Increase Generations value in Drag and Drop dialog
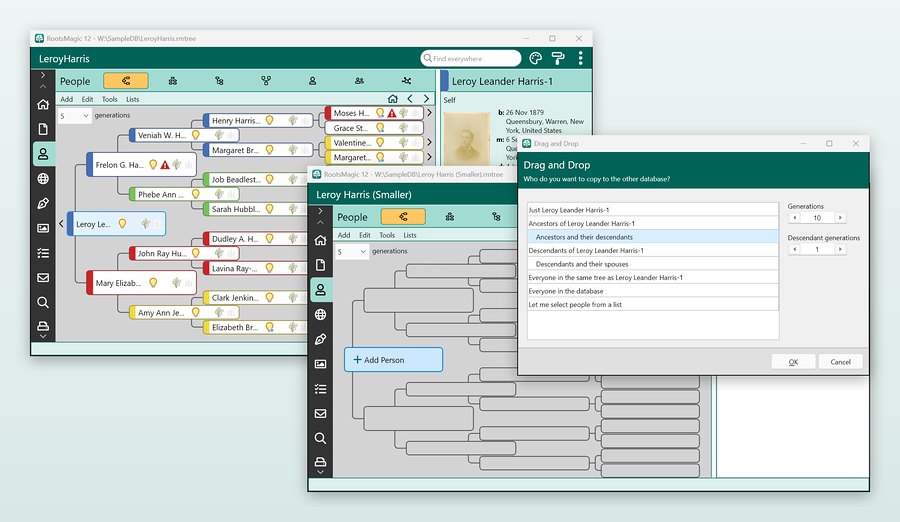 point(840,218)
